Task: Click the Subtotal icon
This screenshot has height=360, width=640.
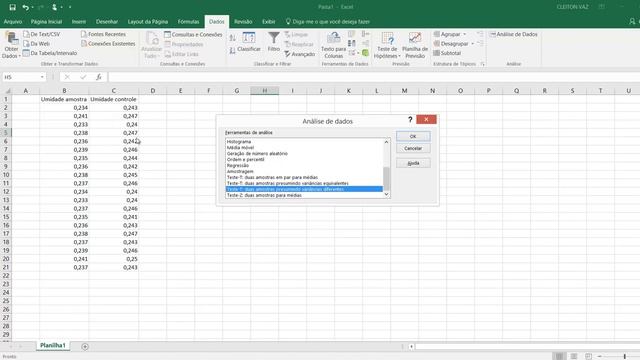Action: tap(437, 53)
